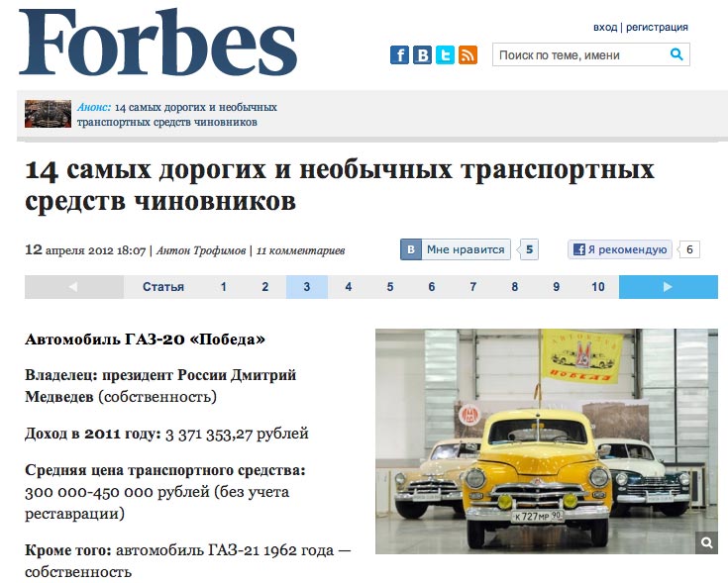Screen dimensions: 728x583
Task: Click the announcement thumbnail image
Action: pyautogui.click(x=48, y=114)
